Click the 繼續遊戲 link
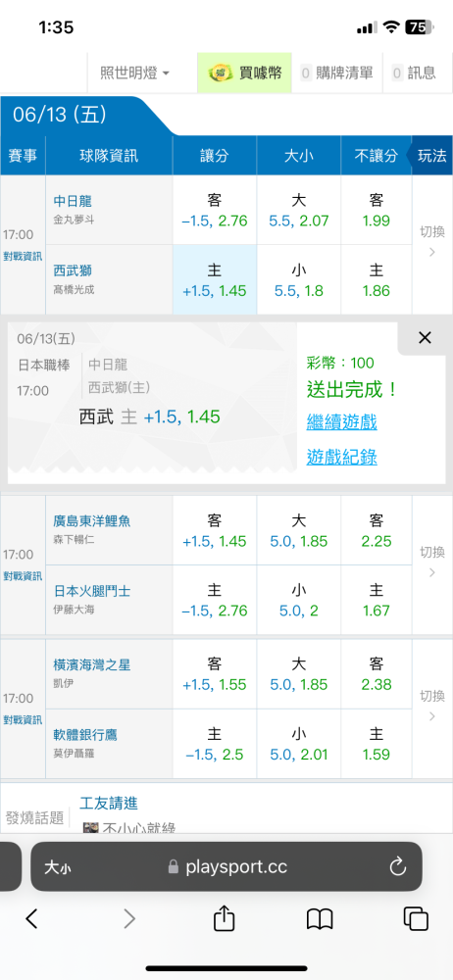453x980 pixels. [341, 422]
